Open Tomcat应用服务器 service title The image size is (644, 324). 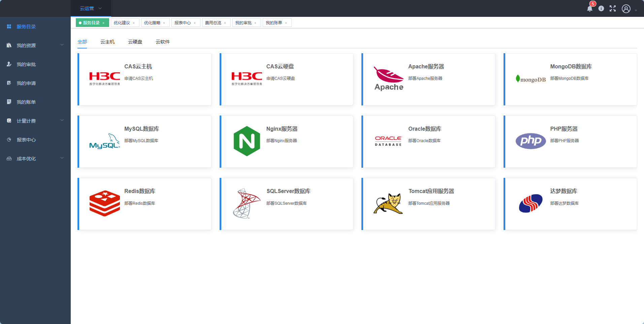point(431,191)
